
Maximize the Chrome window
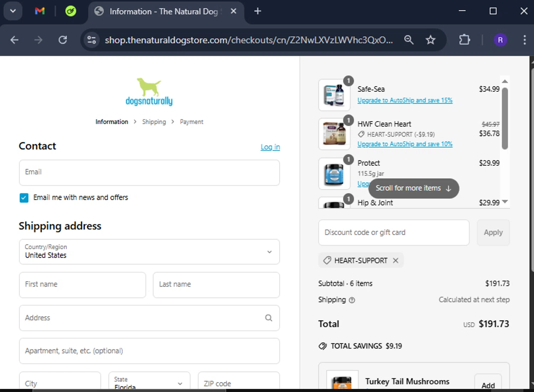pyautogui.click(x=493, y=11)
